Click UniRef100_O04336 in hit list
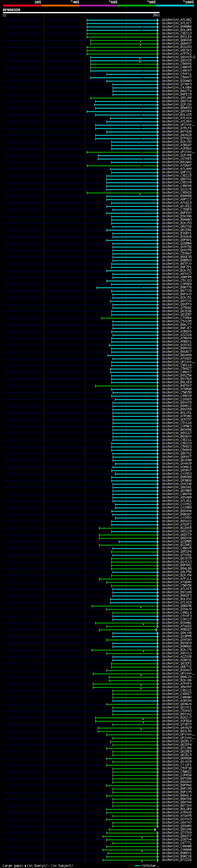The height and width of the screenshot is (868, 197). (x=176, y=484)
